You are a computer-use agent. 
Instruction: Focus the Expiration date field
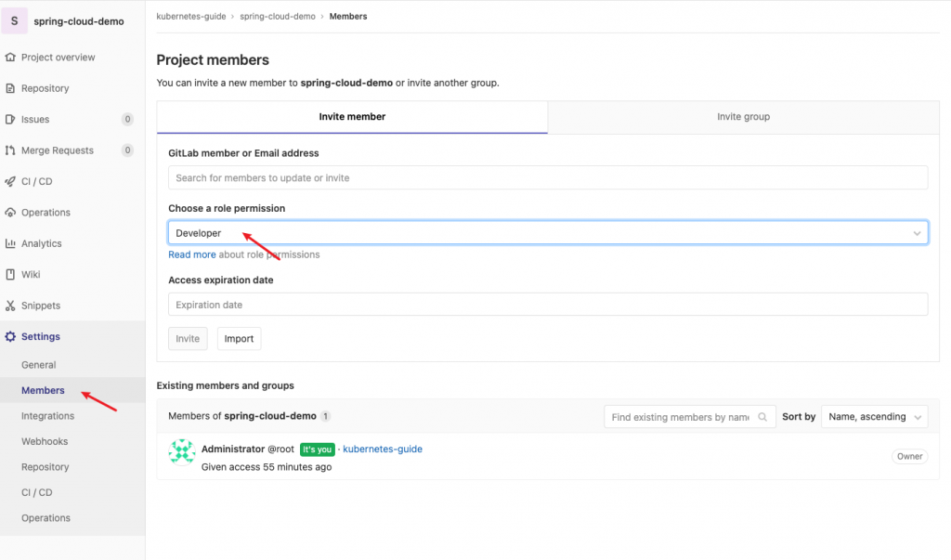pos(548,305)
